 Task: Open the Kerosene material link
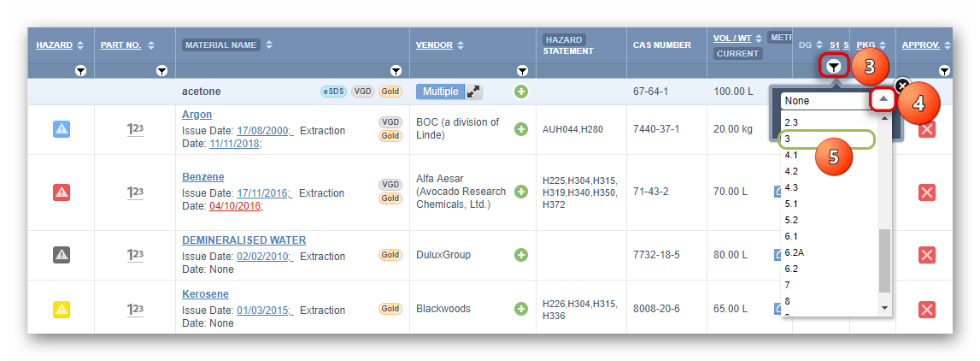pyautogui.click(x=205, y=294)
